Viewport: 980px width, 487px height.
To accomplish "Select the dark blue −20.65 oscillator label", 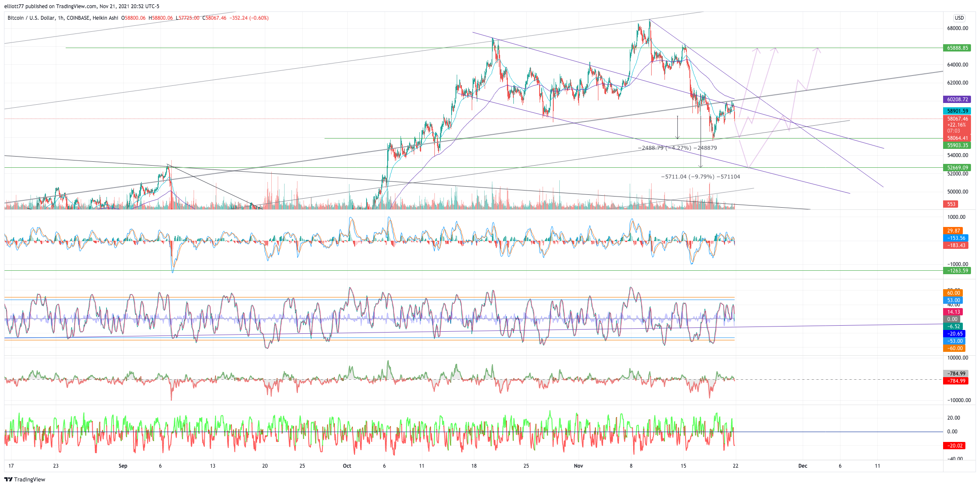I will tap(954, 334).
